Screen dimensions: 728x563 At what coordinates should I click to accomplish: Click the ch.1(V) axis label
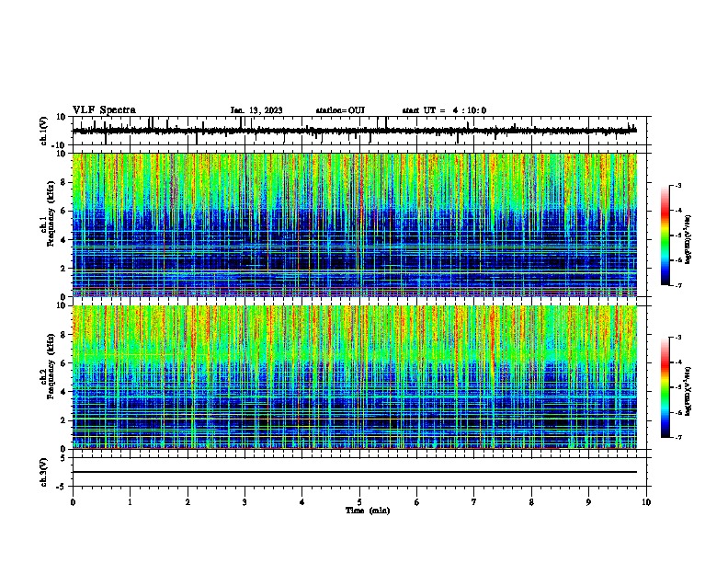tap(44, 131)
